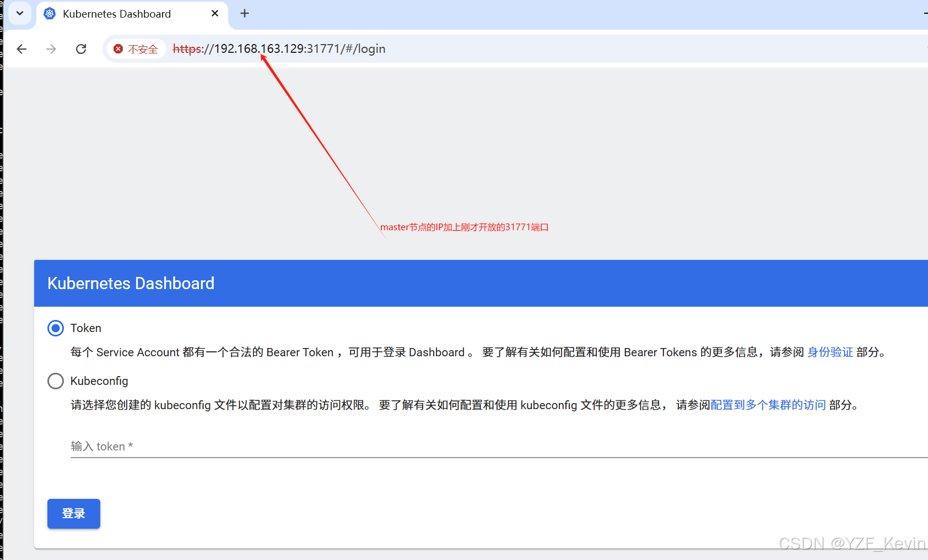Open the tab search dropdown chevron
The height and width of the screenshot is (560, 928).
click(x=20, y=13)
